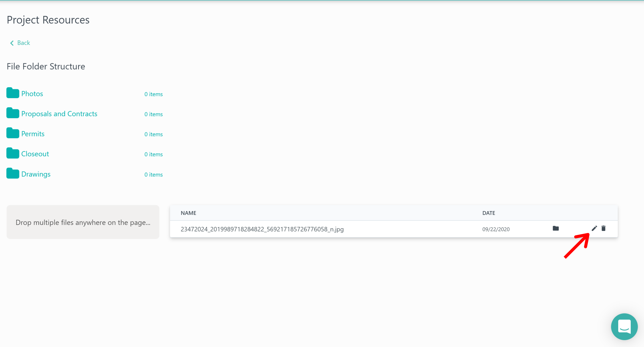Click '0 items' next to Permits
Screen dimensions: 644x347
[154, 134]
